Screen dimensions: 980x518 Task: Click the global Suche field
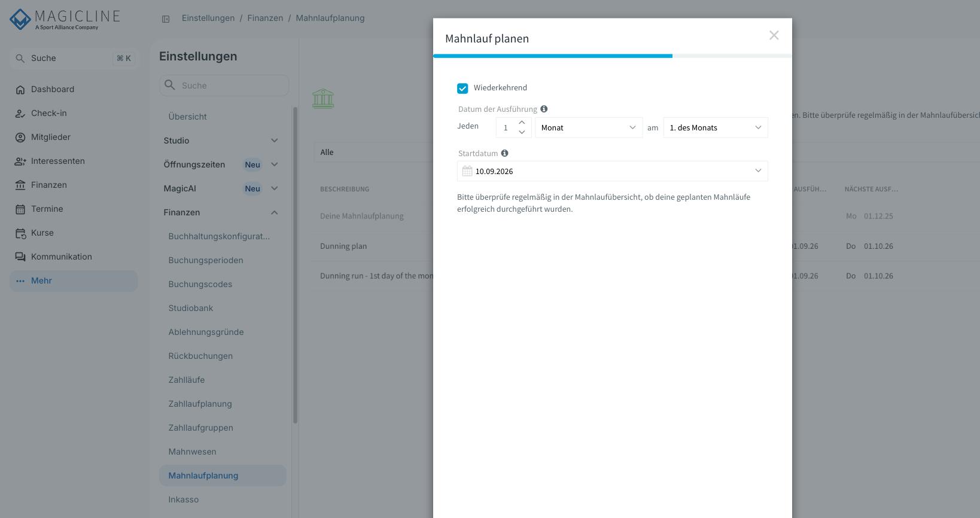pos(74,58)
